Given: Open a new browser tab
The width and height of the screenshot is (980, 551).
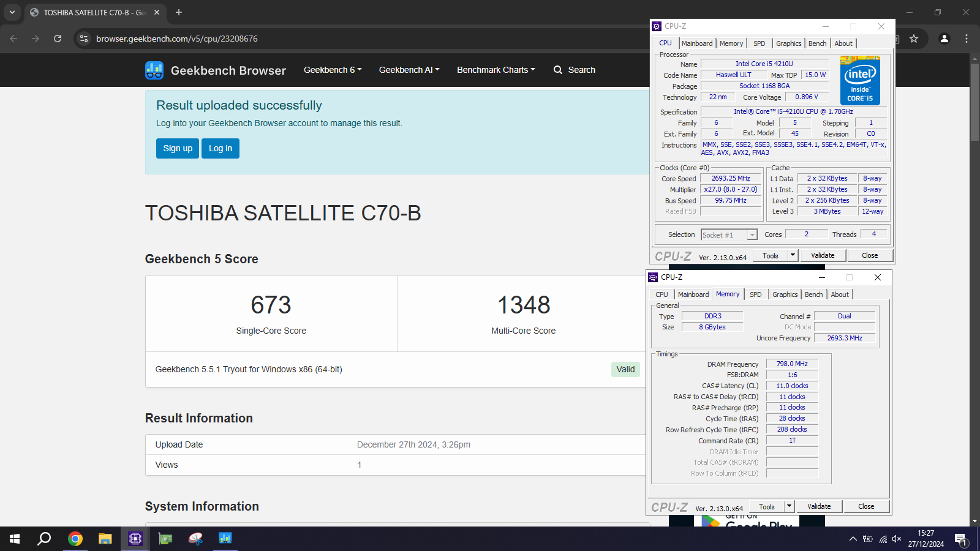Looking at the screenshot, I should 179,12.
